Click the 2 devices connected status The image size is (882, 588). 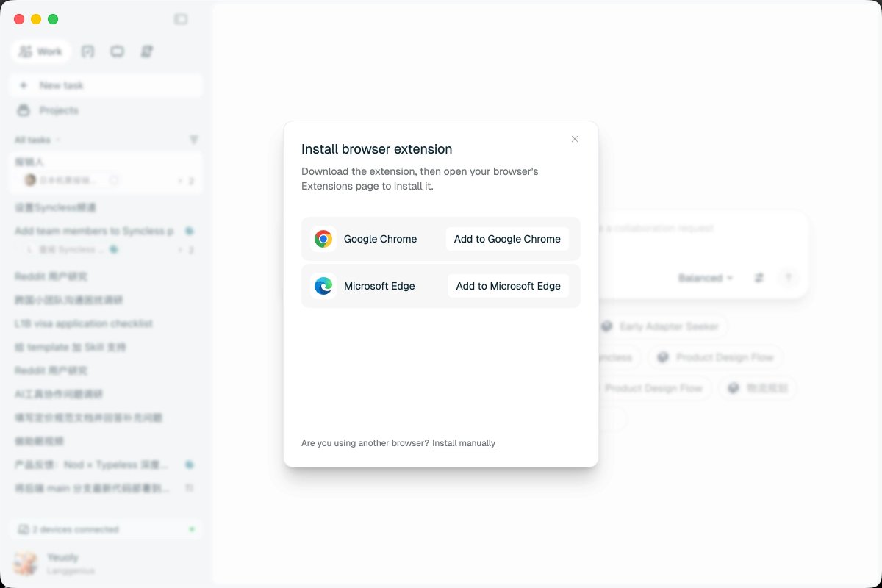(x=106, y=529)
